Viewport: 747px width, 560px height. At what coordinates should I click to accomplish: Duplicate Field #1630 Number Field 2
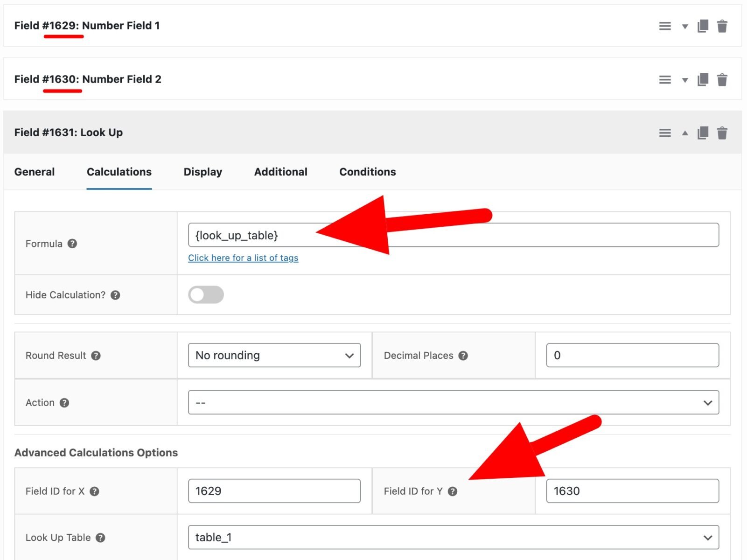(703, 79)
